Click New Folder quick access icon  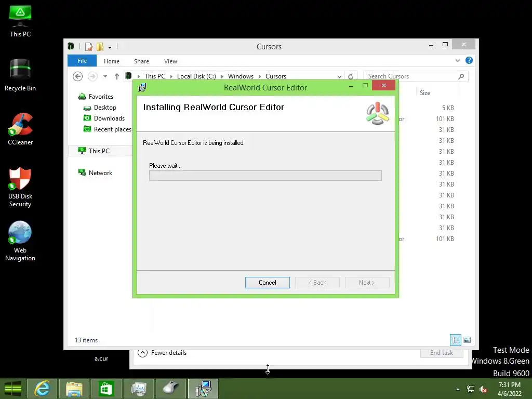(x=100, y=46)
